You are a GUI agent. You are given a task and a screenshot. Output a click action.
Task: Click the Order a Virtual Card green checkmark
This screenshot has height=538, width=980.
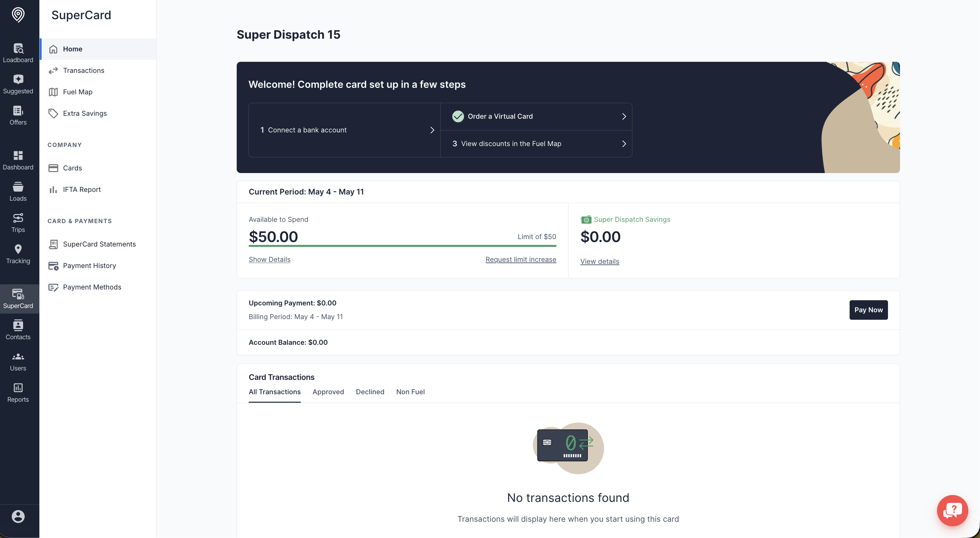[x=458, y=116]
